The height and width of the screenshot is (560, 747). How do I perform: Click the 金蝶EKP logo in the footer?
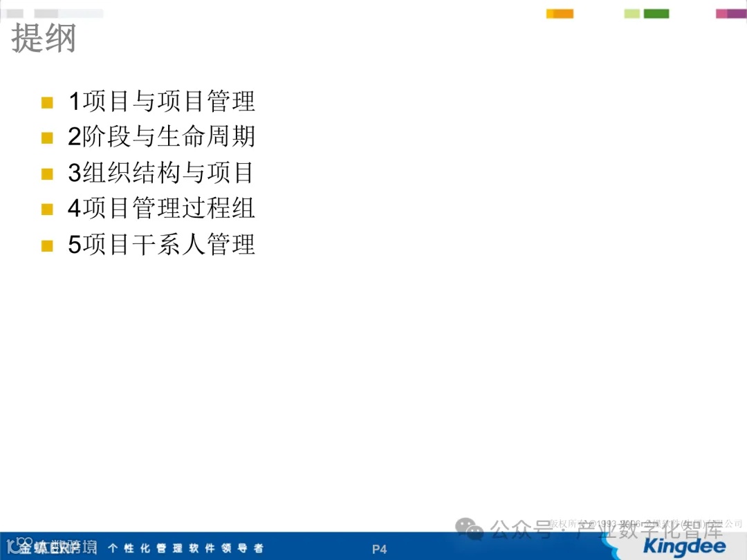click(x=46, y=548)
